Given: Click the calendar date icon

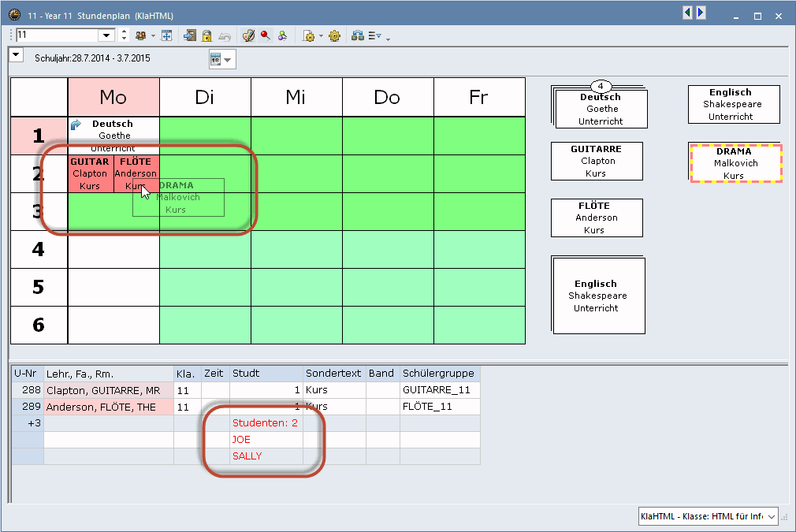Looking at the screenshot, I should (x=216, y=59).
